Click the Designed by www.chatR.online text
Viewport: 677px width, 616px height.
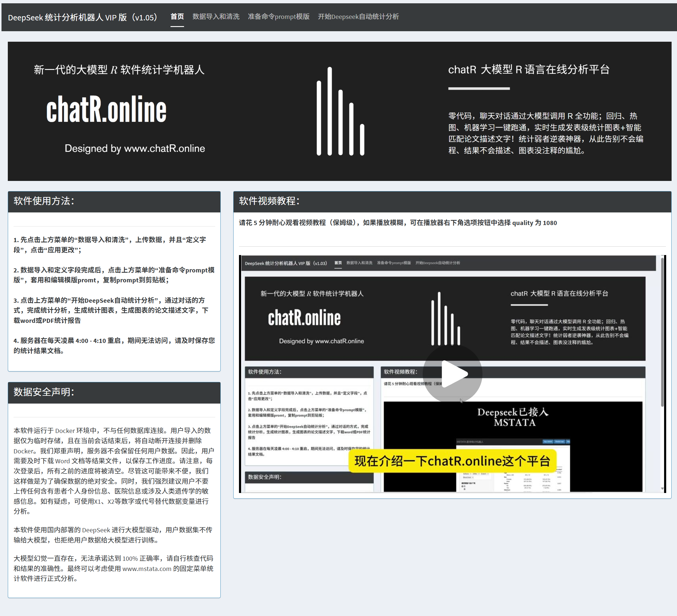click(135, 149)
